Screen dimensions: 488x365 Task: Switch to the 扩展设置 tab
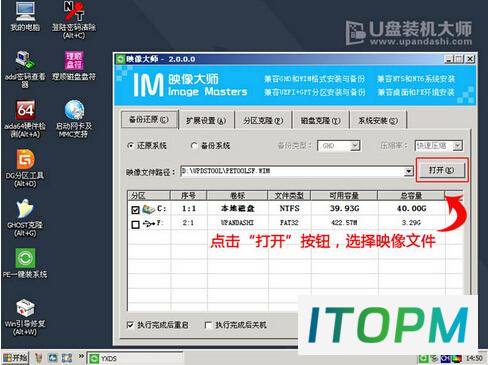click(x=206, y=120)
